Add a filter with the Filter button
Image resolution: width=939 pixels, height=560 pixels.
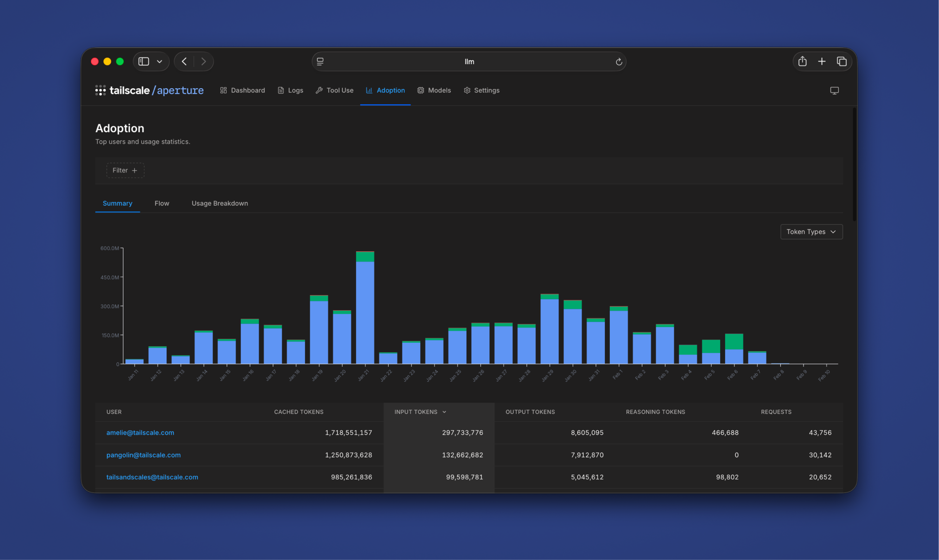point(125,171)
